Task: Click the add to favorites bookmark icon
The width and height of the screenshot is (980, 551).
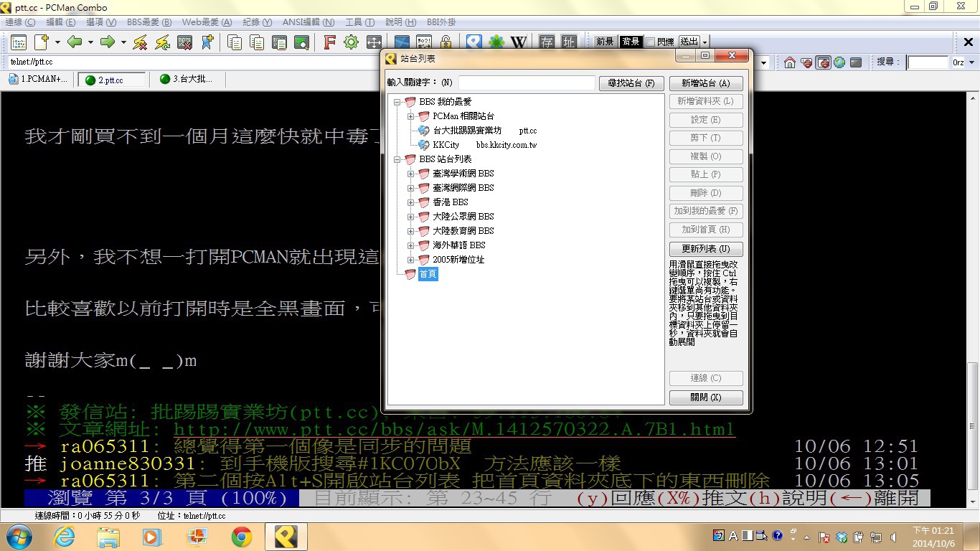Action: 207,42
